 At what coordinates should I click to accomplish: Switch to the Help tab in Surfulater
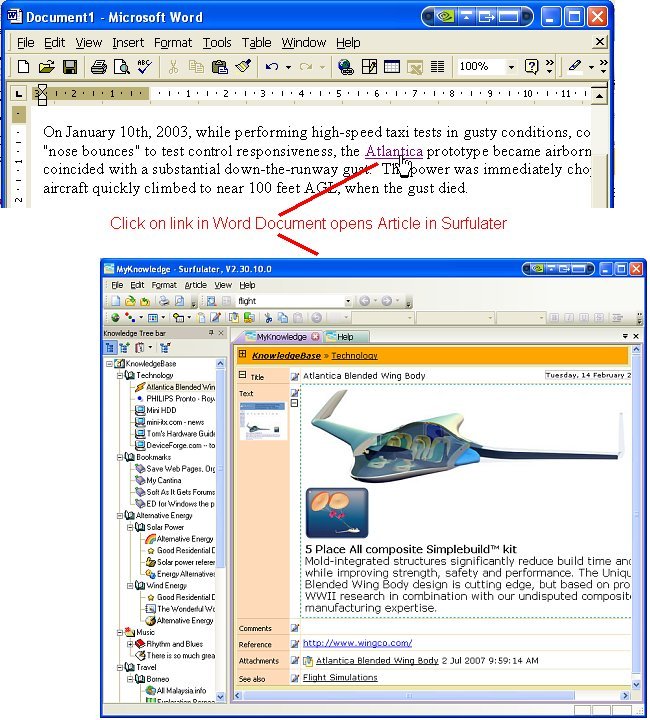tap(345, 337)
